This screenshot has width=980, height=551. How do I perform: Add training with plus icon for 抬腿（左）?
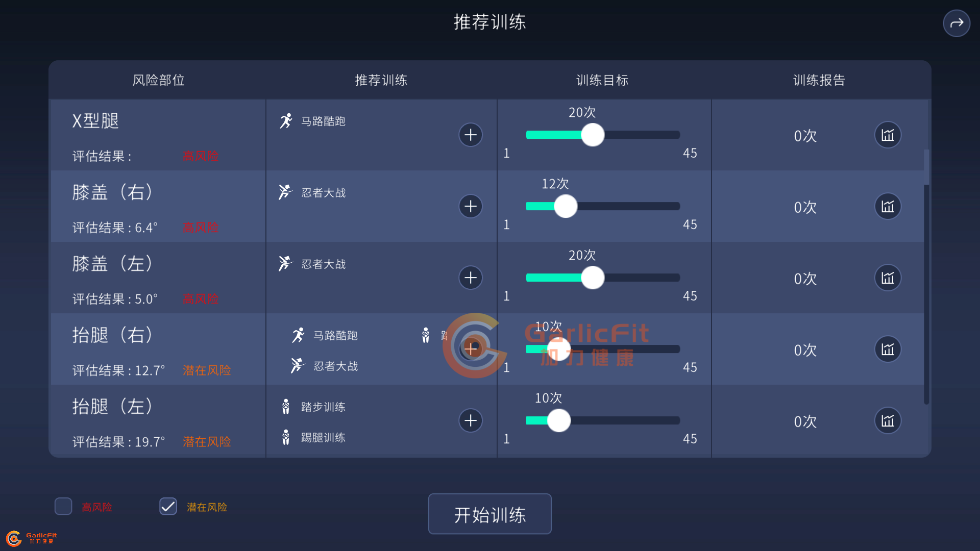pyautogui.click(x=471, y=421)
